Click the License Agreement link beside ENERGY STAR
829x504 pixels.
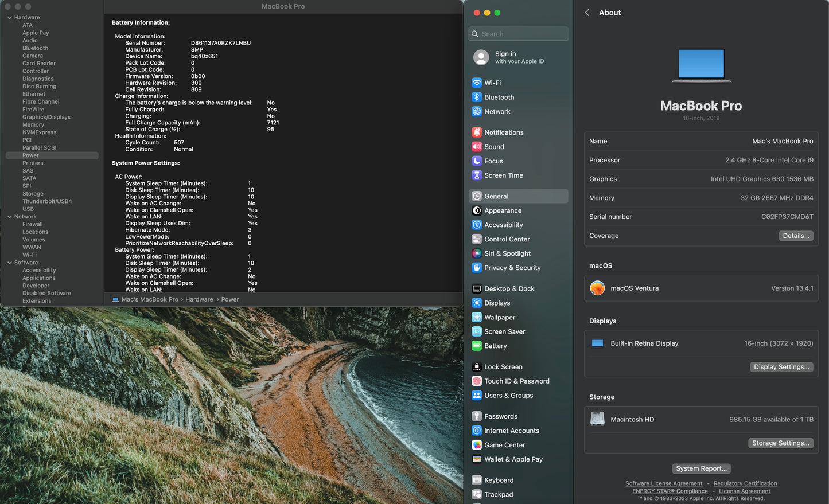pyautogui.click(x=745, y=491)
